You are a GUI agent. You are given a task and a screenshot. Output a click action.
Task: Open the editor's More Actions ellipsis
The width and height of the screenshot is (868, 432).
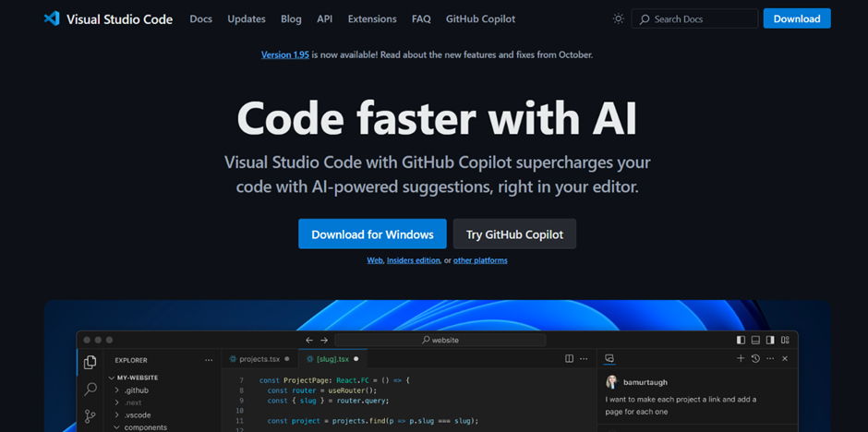tap(584, 358)
